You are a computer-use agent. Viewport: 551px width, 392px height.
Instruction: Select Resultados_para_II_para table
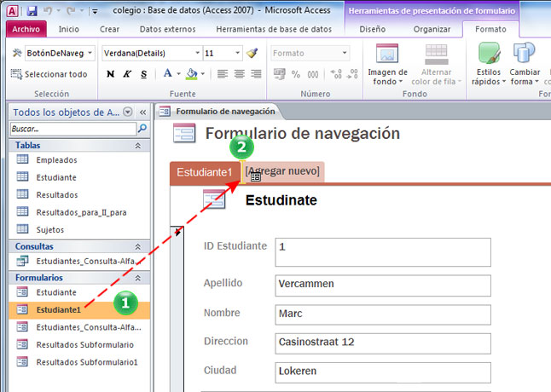(x=79, y=212)
